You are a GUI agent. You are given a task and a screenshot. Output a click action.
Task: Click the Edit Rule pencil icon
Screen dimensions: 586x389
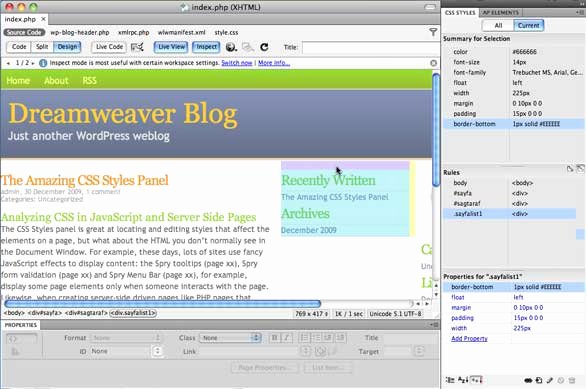(549, 380)
